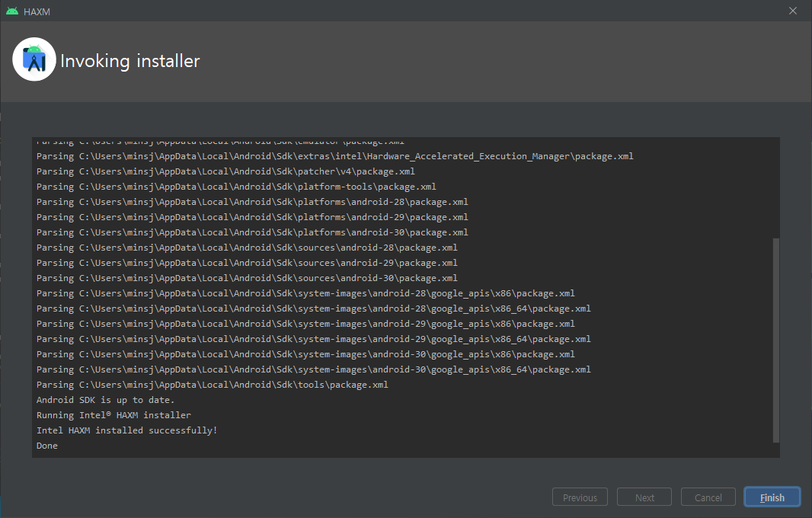This screenshot has width=812, height=518.
Task: Click the android-28 google_apis x86_64 package.xml line
Action: pyautogui.click(x=314, y=309)
